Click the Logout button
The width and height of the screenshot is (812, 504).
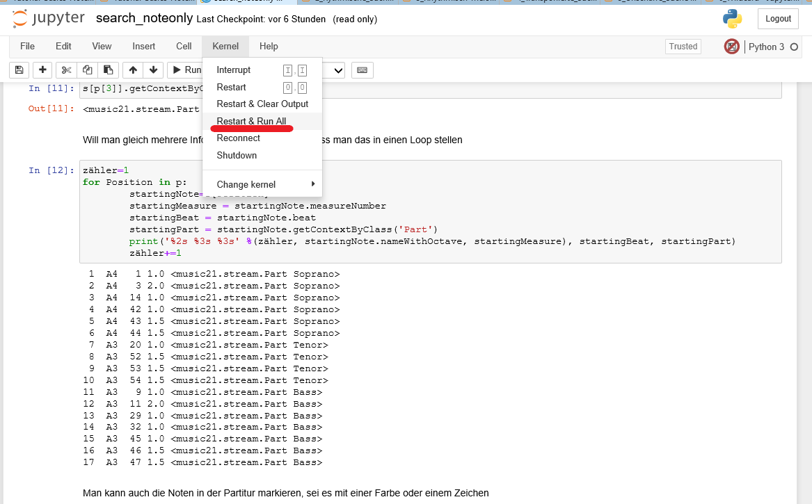click(777, 19)
